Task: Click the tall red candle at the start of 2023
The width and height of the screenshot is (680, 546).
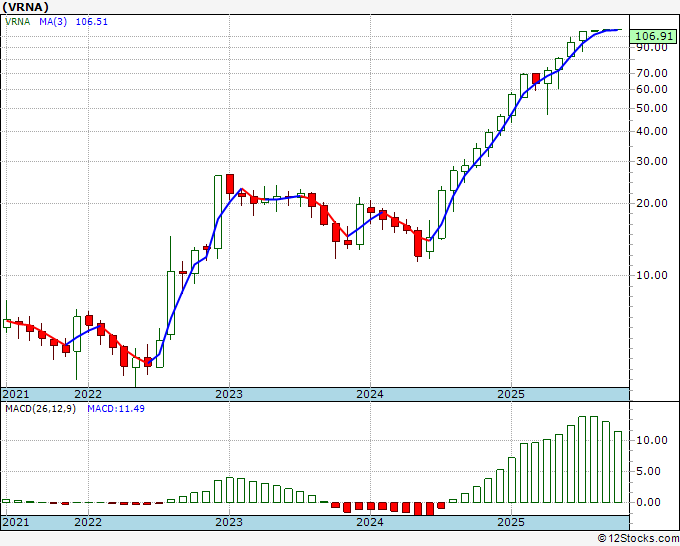Action: click(229, 184)
